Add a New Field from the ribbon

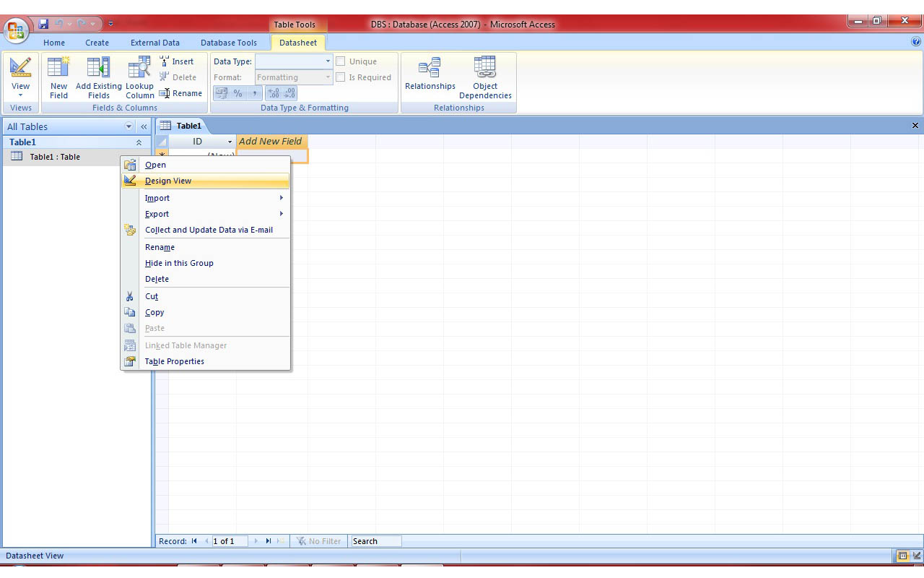58,77
